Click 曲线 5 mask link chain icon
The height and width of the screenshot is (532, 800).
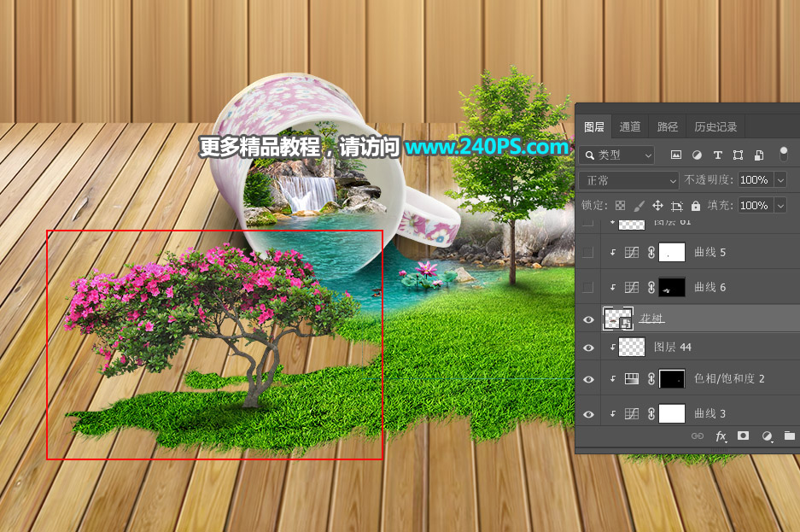(651, 253)
